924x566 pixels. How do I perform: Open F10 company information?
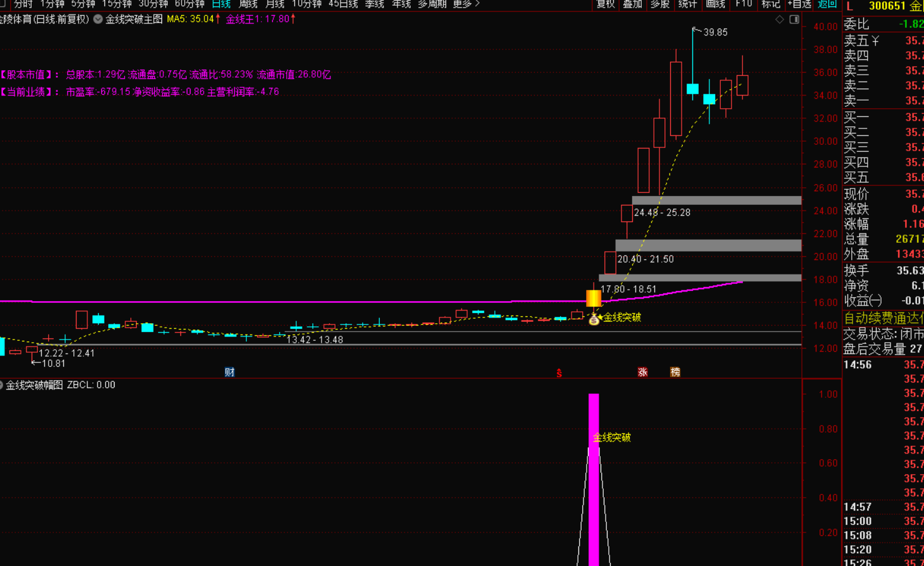pyautogui.click(x=744, y=4)
